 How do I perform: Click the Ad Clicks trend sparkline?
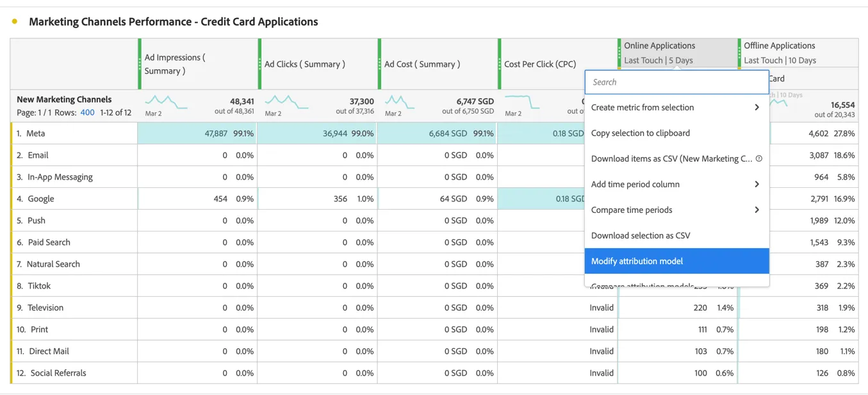pyautogui.click(x=286, y=102)
